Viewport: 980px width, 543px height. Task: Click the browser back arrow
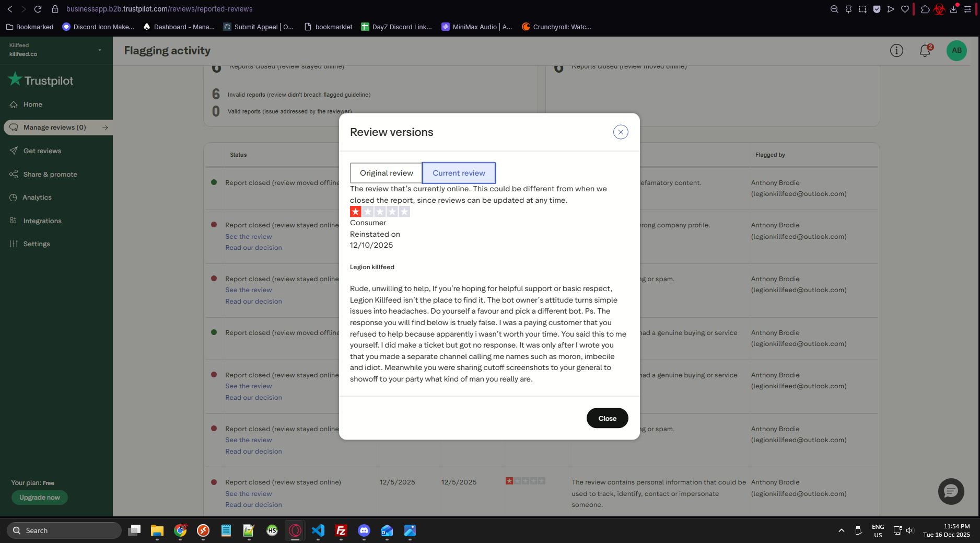click(x=10, y=9)
